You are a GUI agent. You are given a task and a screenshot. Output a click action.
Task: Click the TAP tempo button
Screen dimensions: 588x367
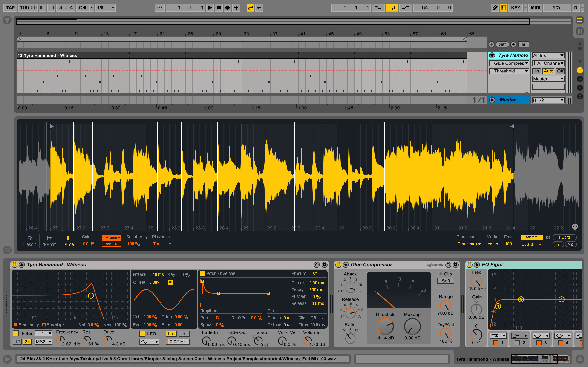click(10, 8)
